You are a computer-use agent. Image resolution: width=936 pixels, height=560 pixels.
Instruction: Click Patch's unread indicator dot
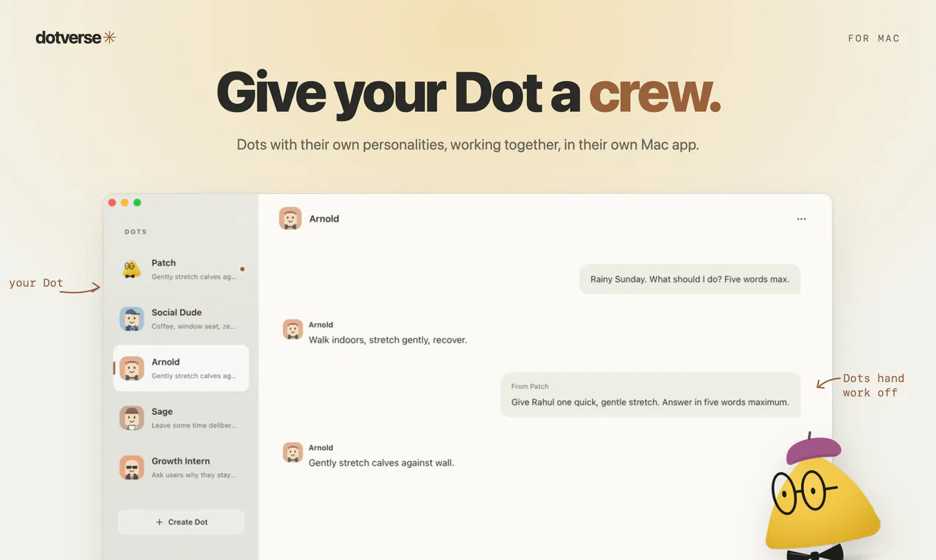(x=242, y=269)
